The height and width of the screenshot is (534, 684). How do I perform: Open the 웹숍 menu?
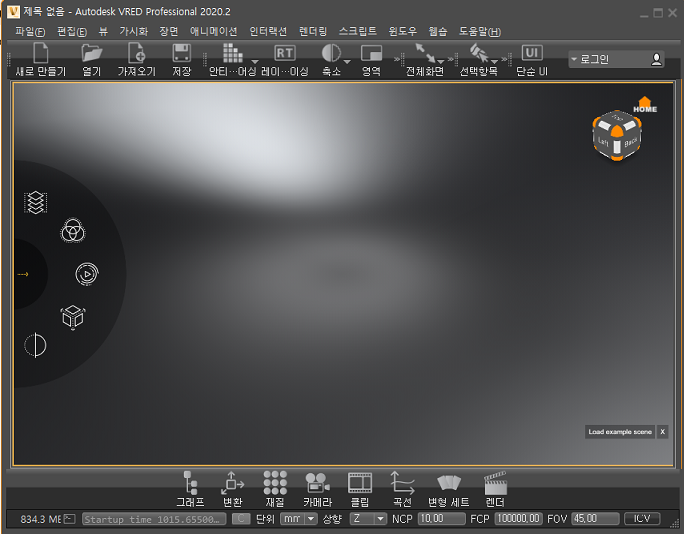pos(438,31)
